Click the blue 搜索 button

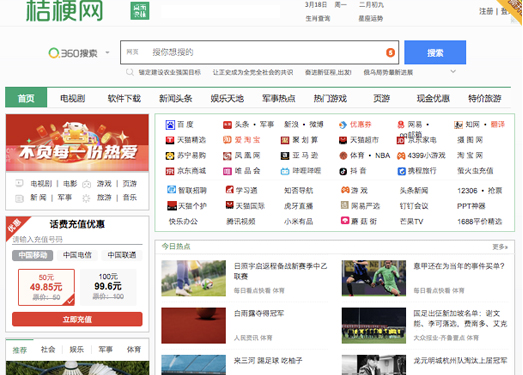coord(435,52)
